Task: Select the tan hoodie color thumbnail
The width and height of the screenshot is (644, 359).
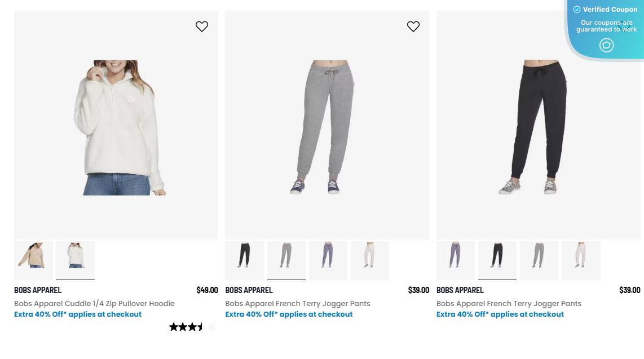Action: coord(34,260)
